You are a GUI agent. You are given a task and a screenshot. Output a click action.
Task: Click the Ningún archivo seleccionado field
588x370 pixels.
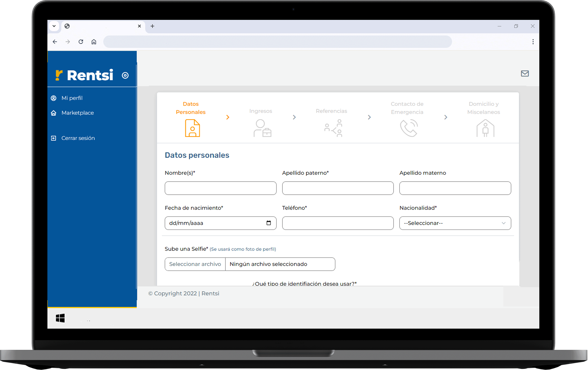[280, 264]
